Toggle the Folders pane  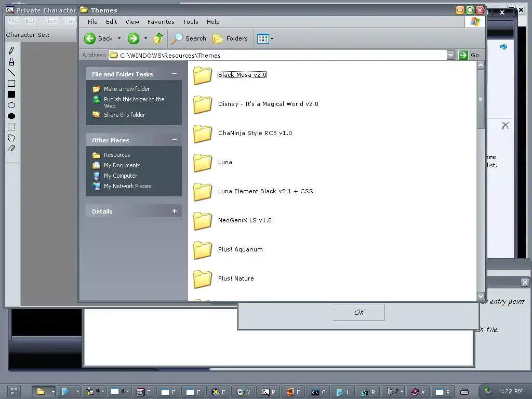point(230,38)
